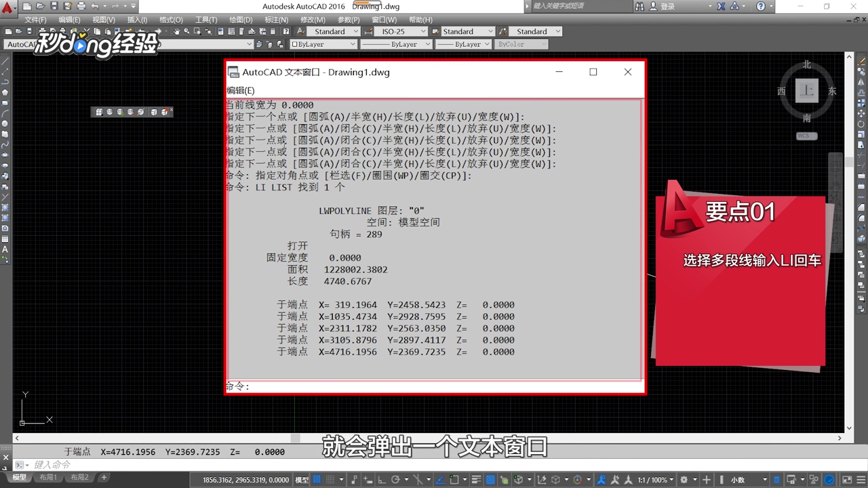Toggle polar tracking in status bar
868x488 pixels.
pos(395,479)
